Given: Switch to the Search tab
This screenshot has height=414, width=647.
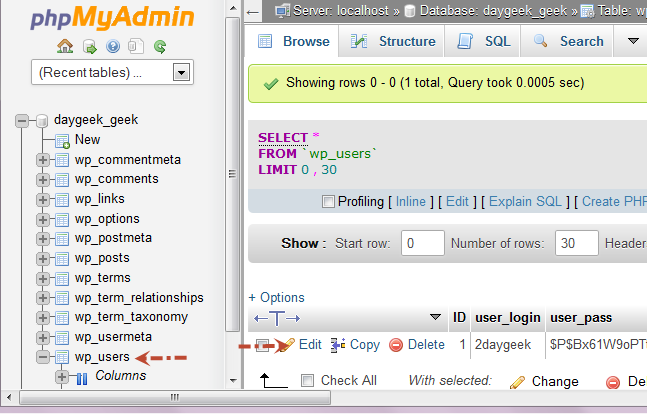Looking at the screenshot, I should (x=567, y=41).
